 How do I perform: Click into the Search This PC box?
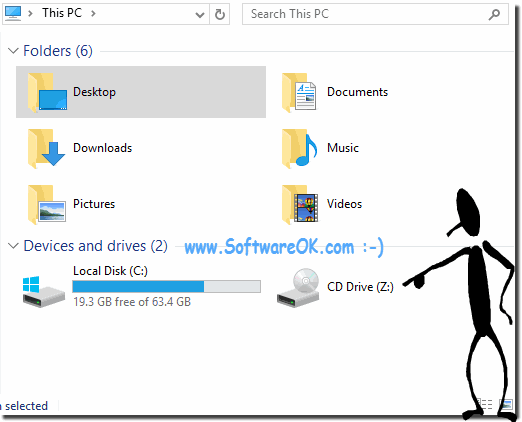click(375, 14)
